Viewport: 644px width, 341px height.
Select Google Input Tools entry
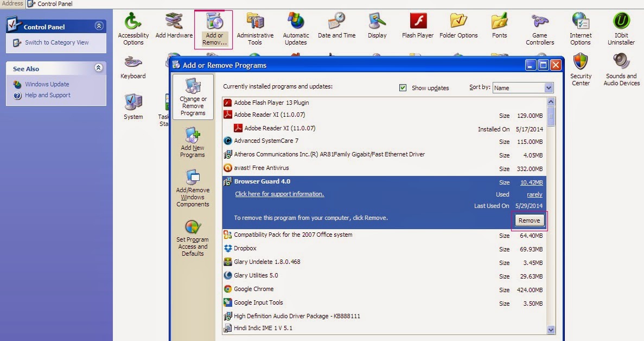pos(385,303)
